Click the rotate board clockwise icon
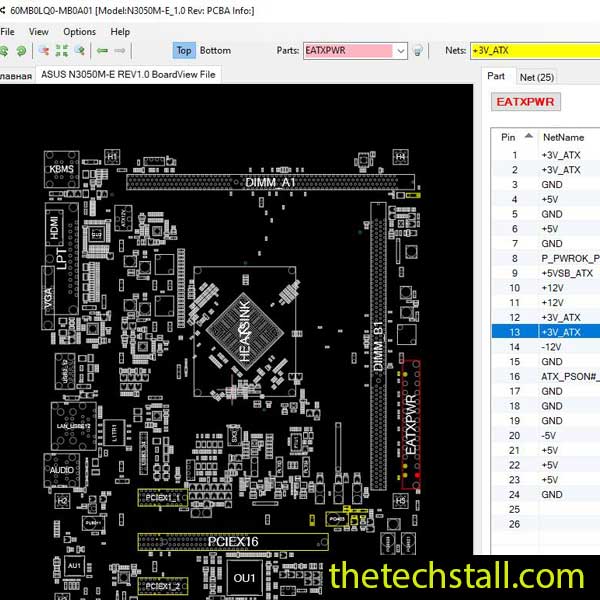The height and width of the screenshot is (600, 600). (21, 51)
